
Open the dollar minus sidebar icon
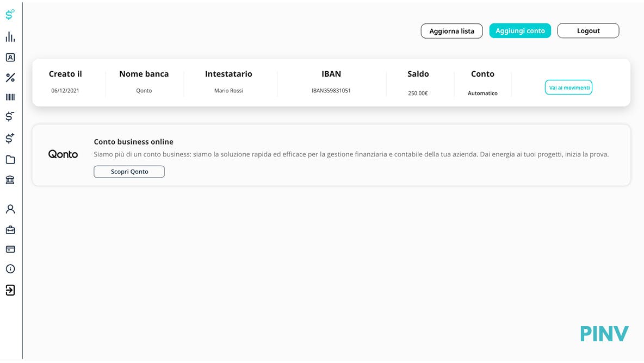[x=10, y=116]
